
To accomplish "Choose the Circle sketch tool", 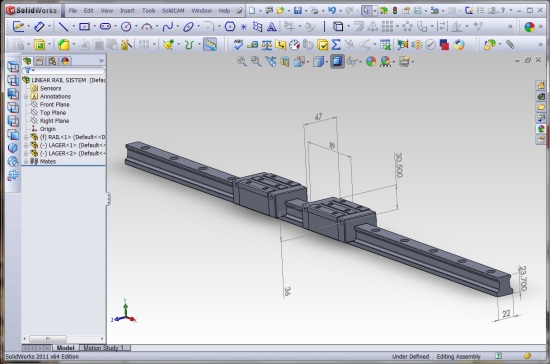I will [x=126, y=27].
